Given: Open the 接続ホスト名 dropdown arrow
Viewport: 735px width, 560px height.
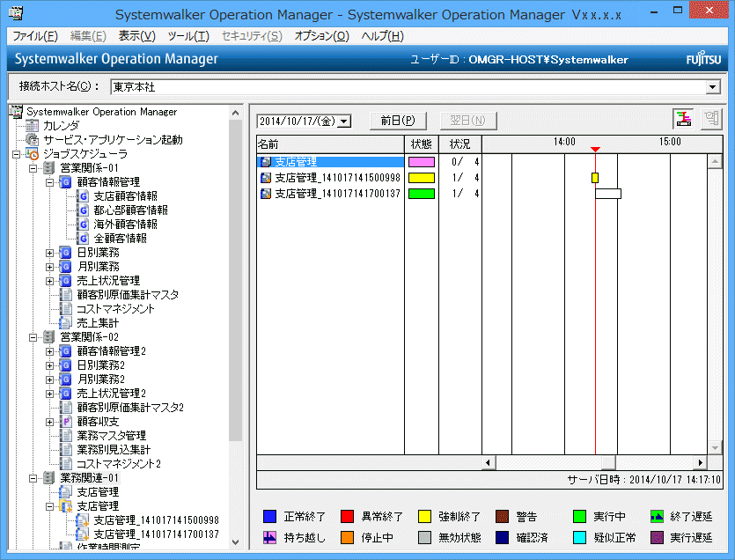Looking at the screenshot, I should (x=712, y=87).
